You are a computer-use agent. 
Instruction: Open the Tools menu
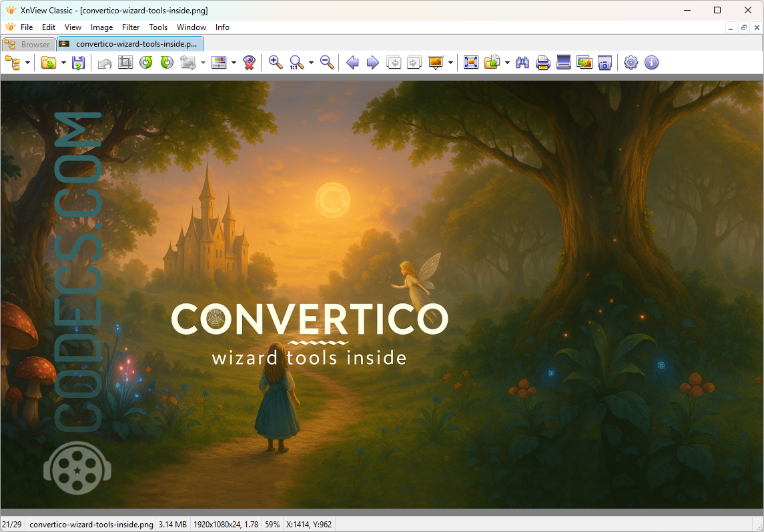[x=158, y=27]
